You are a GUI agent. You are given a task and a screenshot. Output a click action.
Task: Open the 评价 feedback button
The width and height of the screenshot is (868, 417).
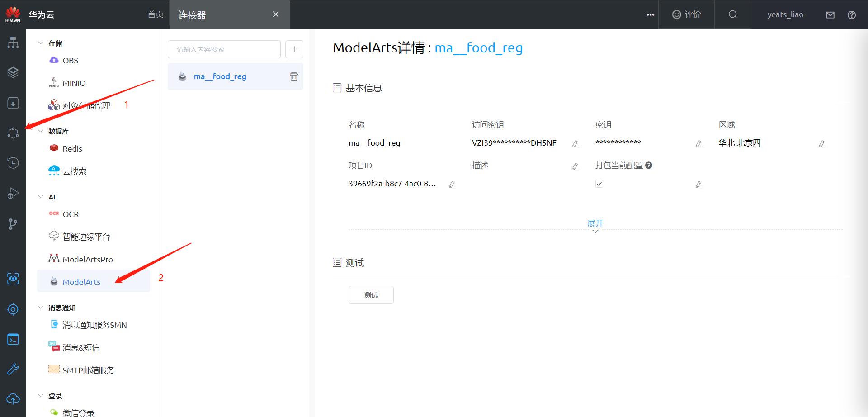(686, 14)
